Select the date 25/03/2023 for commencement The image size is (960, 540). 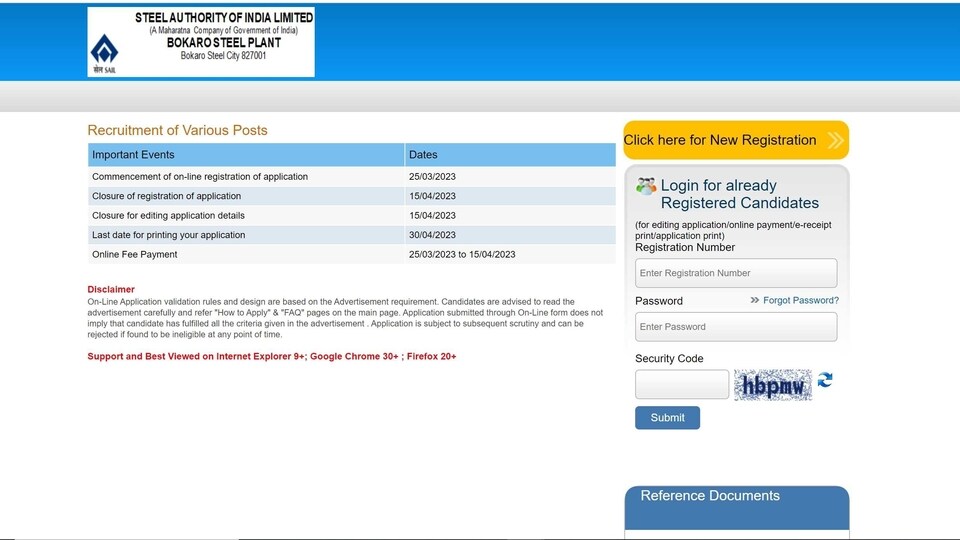pos(432,176)
